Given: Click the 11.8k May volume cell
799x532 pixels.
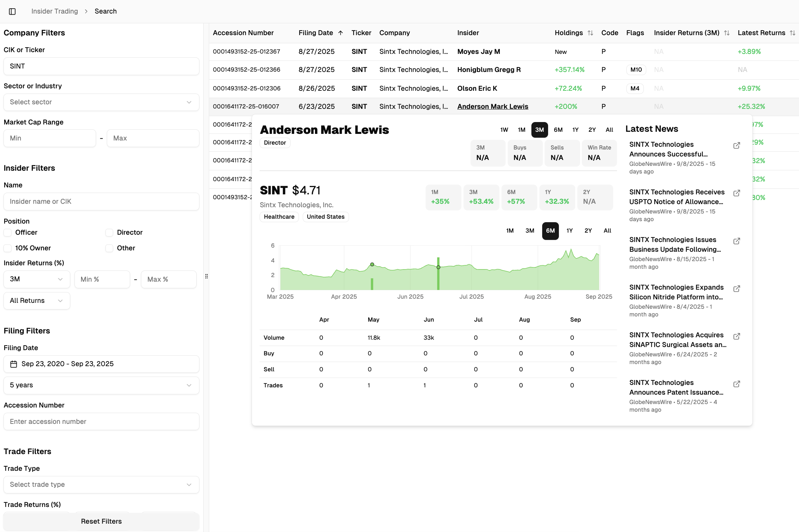Looking at the screenshot, I should point(374,338).
